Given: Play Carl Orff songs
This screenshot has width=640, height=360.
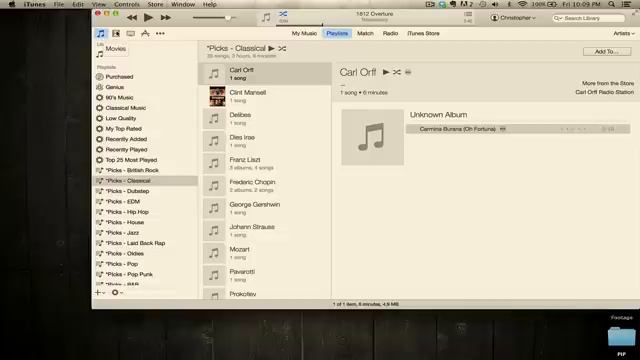Looking at the screenshot, I should pos(386,72).
